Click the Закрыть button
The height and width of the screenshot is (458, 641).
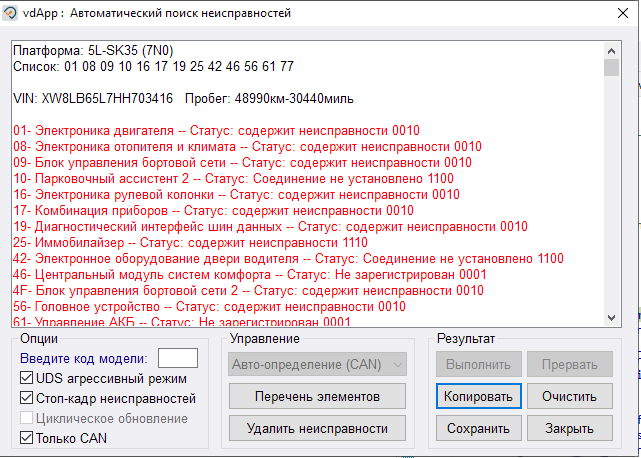[x=569, y=428]
